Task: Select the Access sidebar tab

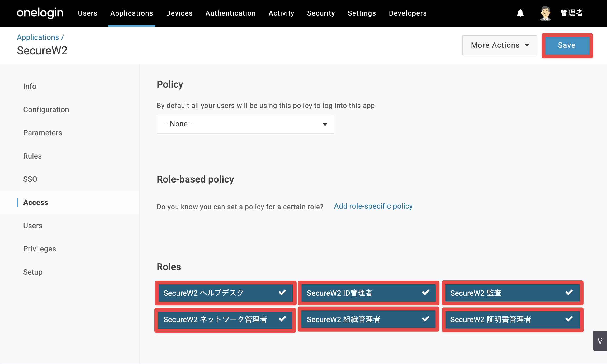Action: [36, 202]
